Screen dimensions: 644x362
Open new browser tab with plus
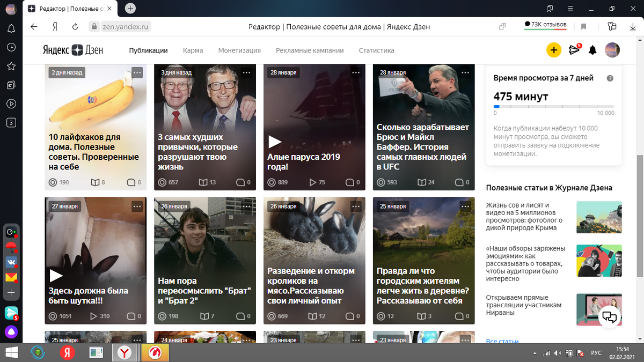point(130,9)
